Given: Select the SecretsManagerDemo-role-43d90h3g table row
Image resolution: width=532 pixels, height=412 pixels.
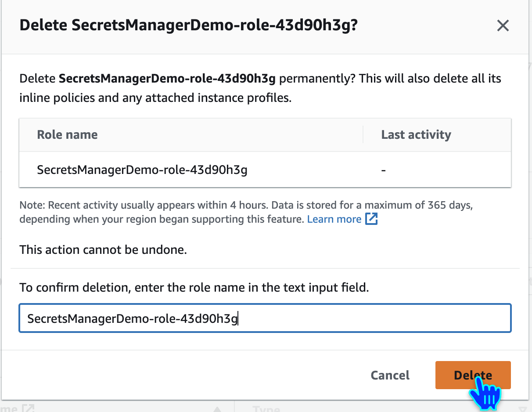Looking at the screenshot, I should pos(142,170).
